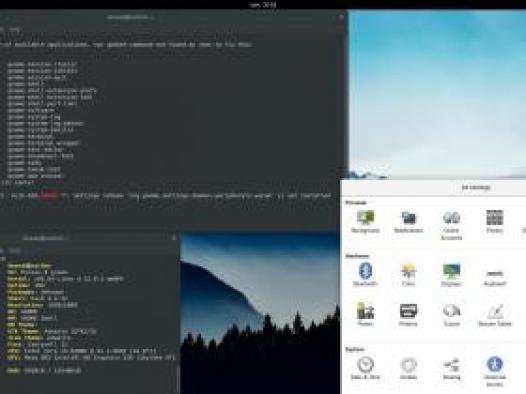Open the Color settings panel
Viewport: 526px width, 394px height.
point(408,275)
